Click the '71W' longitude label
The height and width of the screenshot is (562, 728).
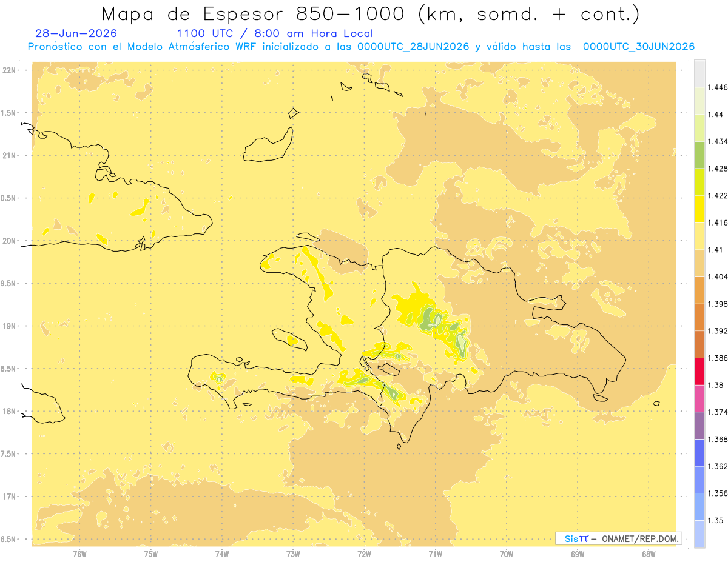[x=435, y=554]
